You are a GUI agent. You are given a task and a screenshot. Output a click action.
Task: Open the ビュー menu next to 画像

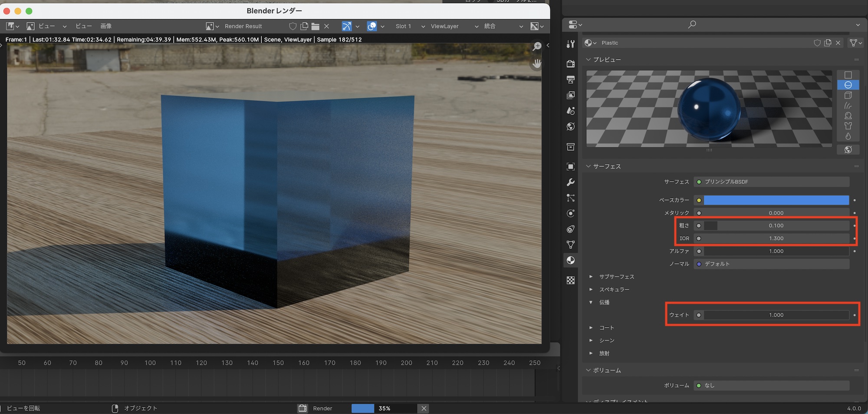pyautogui.click(x=83, y=26)
